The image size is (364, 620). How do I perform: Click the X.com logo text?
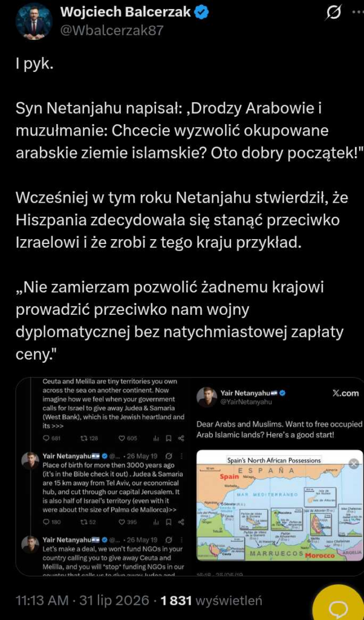(345, 394)
